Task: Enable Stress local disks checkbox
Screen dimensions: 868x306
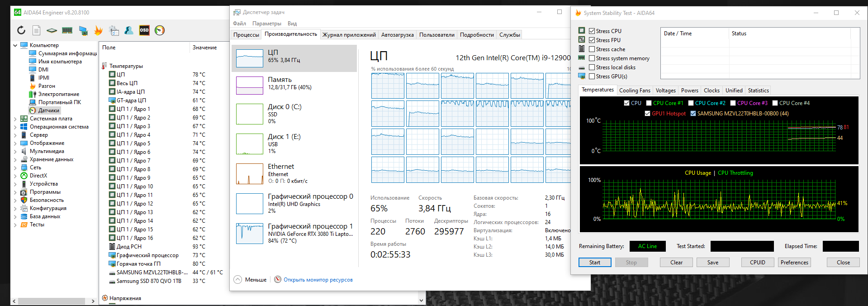Action: [592, 67]
